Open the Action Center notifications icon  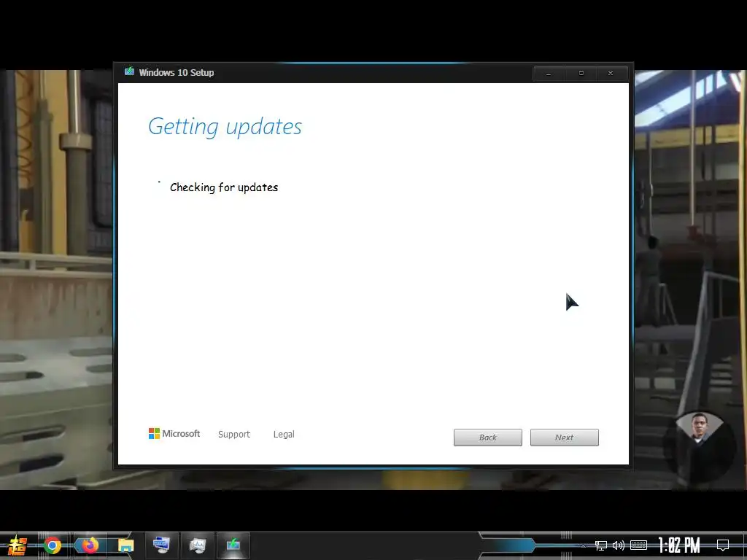click(x=723, y=545)
